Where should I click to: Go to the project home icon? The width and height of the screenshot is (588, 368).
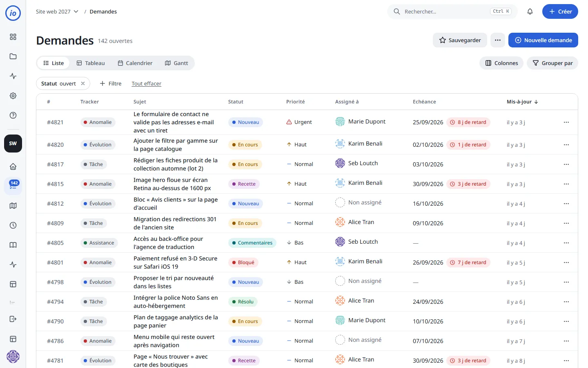13,166
